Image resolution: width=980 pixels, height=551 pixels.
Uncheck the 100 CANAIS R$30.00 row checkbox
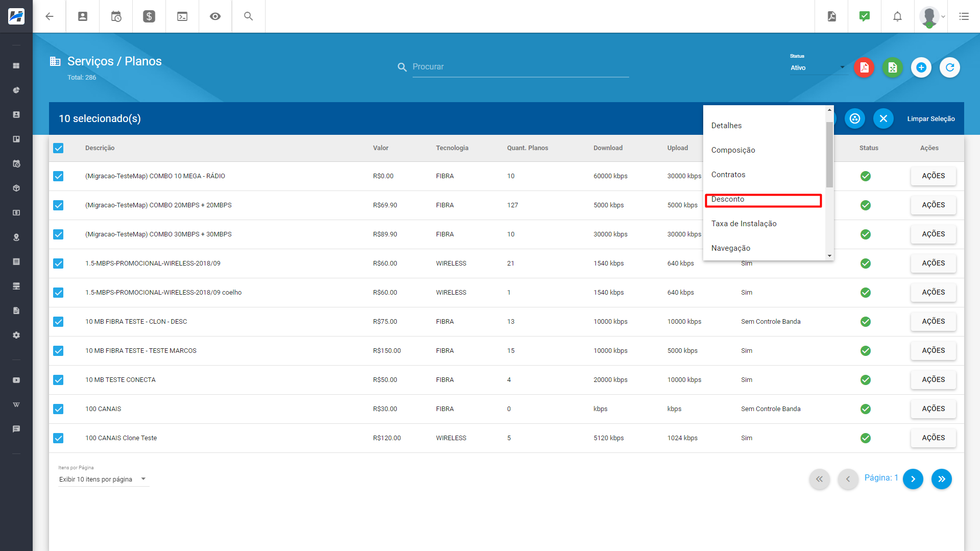click(x=58, y=409)
